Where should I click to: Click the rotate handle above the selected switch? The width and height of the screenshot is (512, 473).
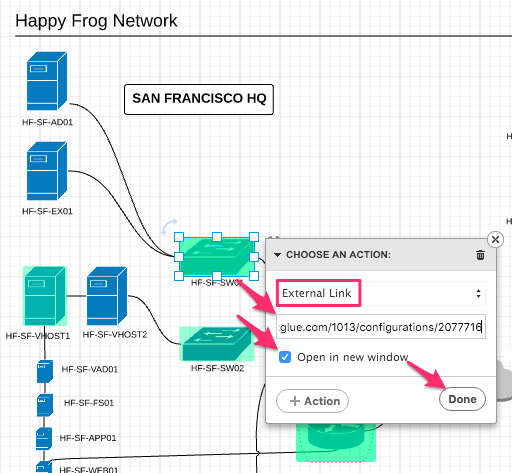(169, 227)
